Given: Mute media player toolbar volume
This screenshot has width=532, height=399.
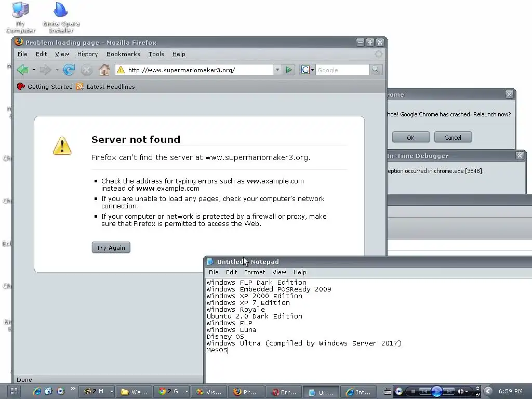Looking at the screenshot, I should [461, 392].
